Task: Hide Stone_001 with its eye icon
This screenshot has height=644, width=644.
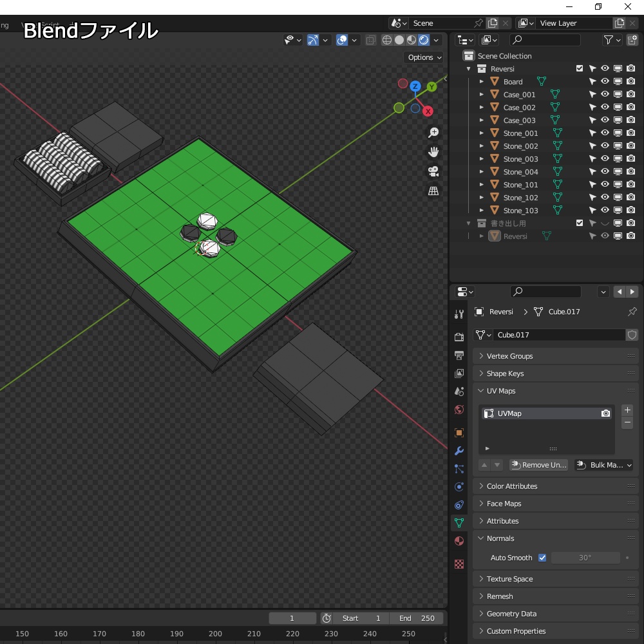Action: click(x=605, y=133)
